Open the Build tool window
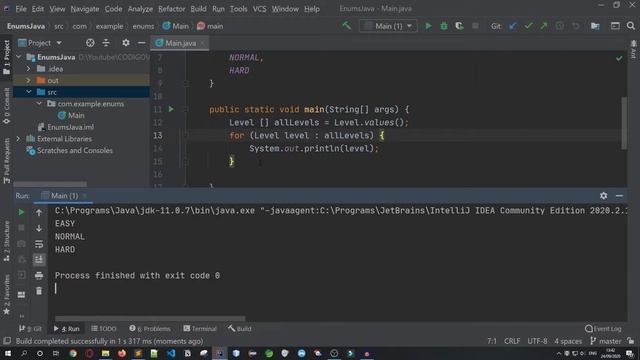This screenshot has width=640, height=360. coord(240,329)
